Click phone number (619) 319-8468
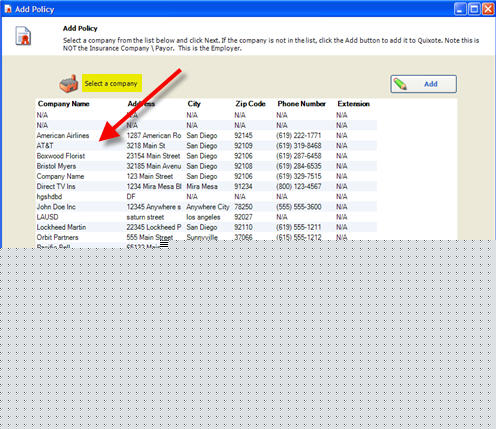 (x=299, y=146)
